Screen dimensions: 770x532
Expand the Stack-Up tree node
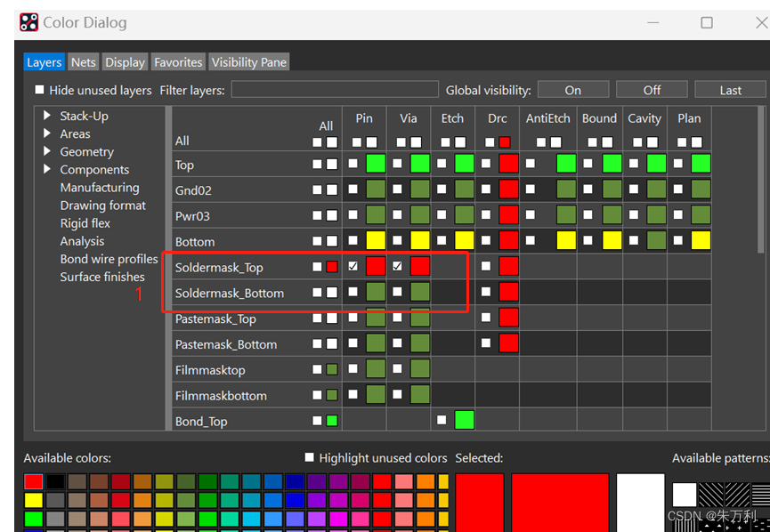click(x=47, y=116)
